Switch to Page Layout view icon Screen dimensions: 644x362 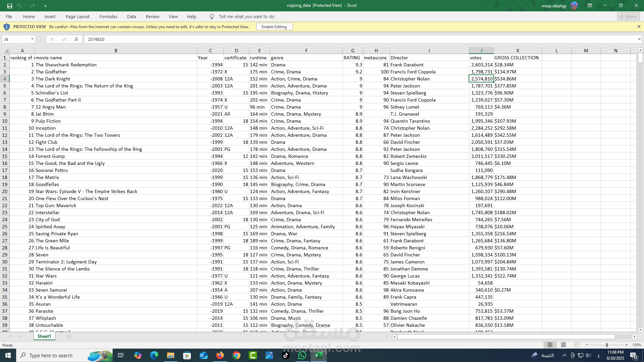[563, 345]
